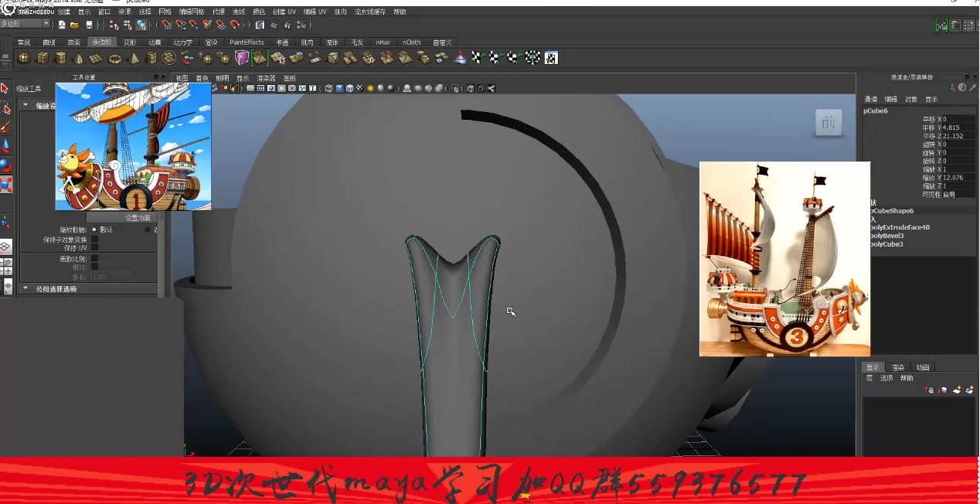Switch to the nCloth shelf tab
This screenshot has width=980, height=504.
tap(412, 42)
